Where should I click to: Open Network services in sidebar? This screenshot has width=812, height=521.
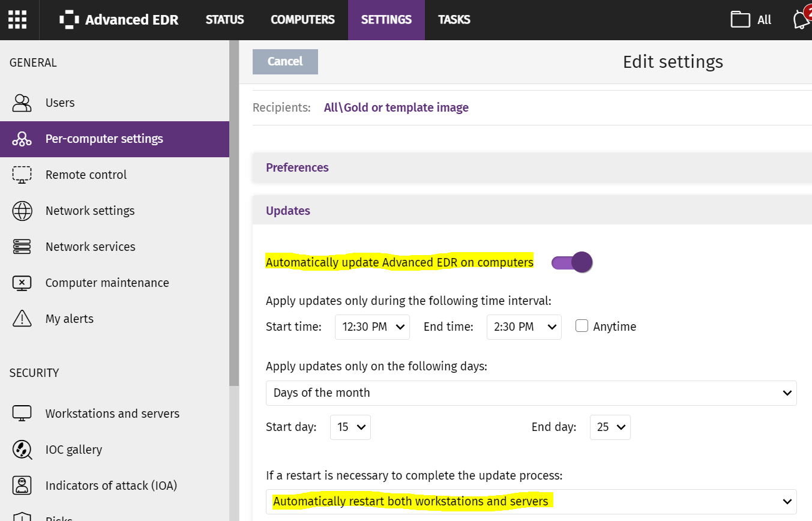coord(115,247)
